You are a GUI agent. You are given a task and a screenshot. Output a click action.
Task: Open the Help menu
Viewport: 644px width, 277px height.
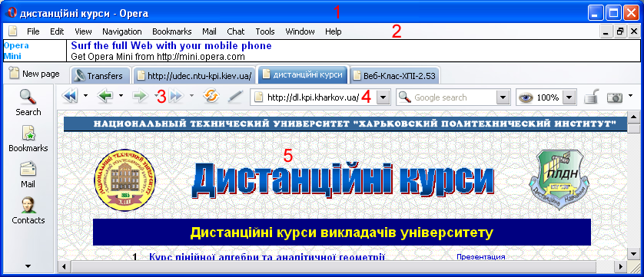click(x=333, y=31)
